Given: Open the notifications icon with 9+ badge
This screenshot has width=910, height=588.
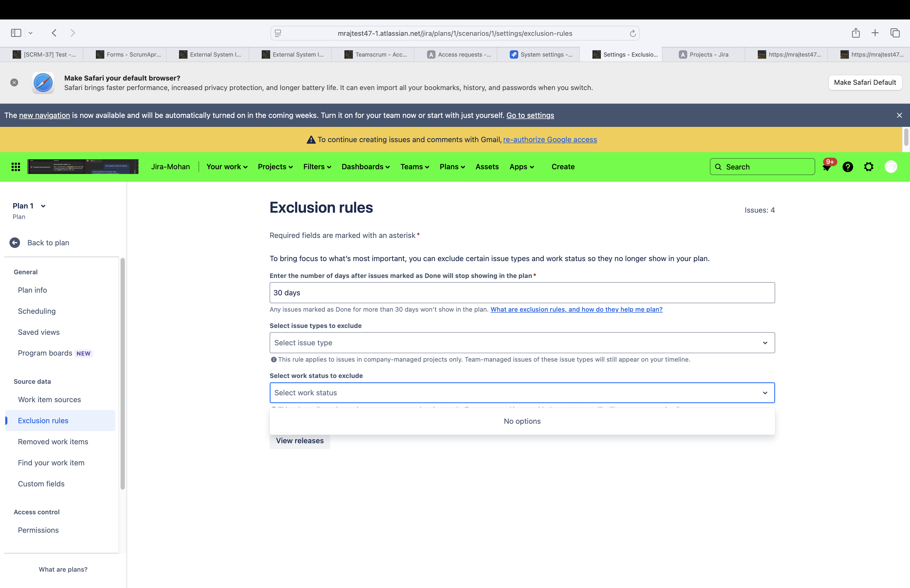Looking at the screenshot, I should [x=826, y=167].
